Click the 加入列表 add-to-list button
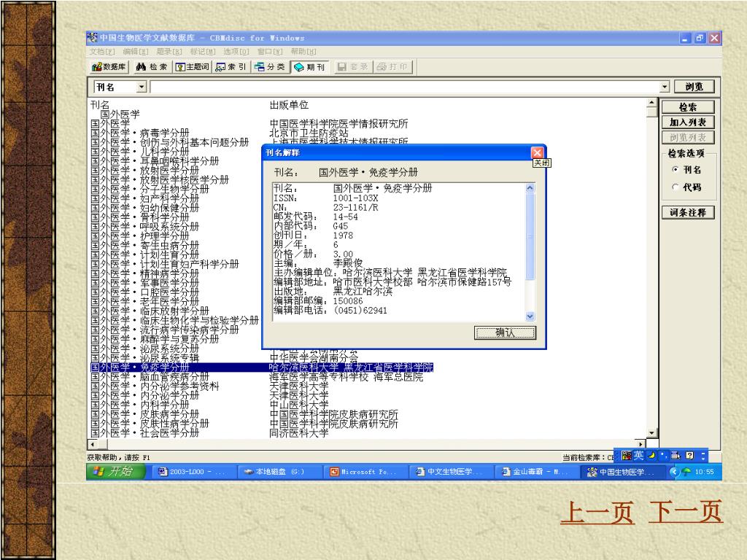This screenshot has height=560, width=747. pos(687,122)
